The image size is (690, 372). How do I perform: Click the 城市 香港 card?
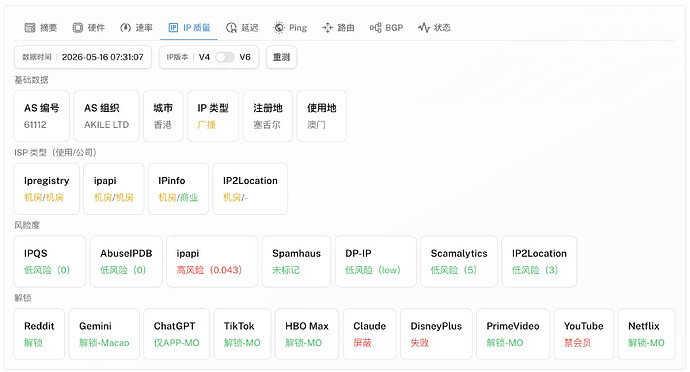click(x=163, y=116)
